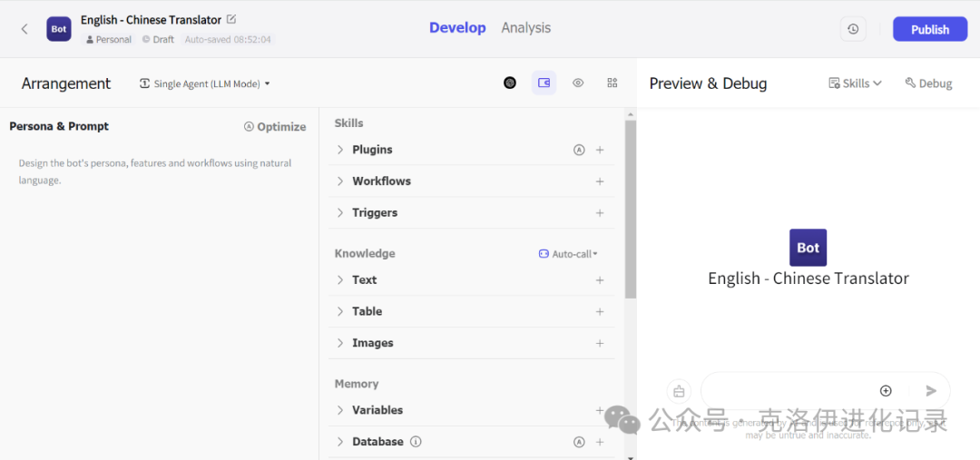This screenshot has width=980, height=460.
Task: Click the Auto-saved 08:52:04 label
Action: [228, 39]
